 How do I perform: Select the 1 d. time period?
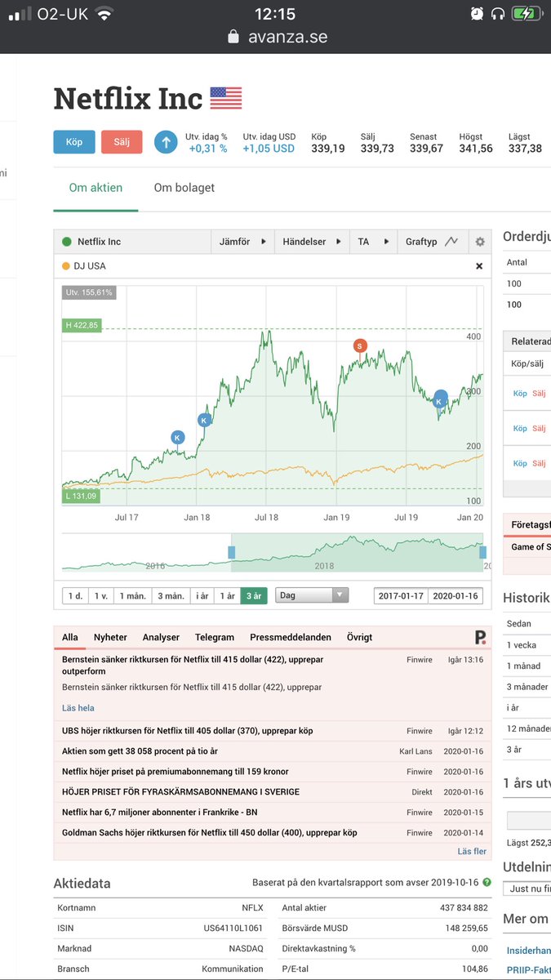pos(73,595)
